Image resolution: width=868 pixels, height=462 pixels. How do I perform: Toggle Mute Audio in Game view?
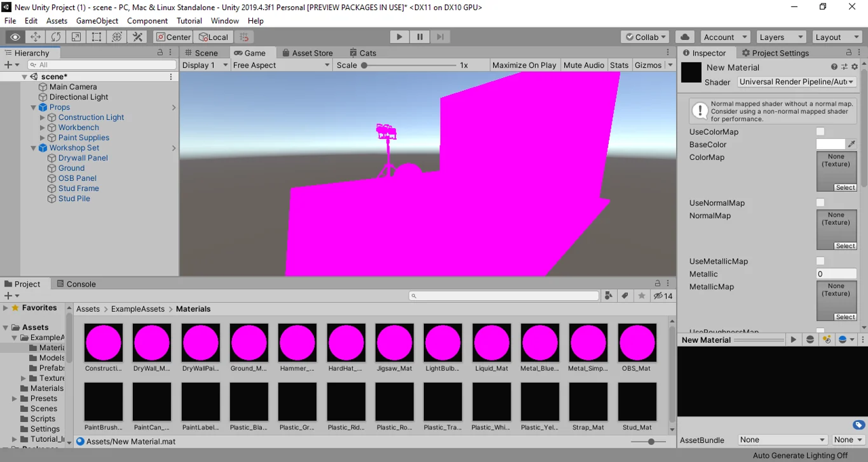(584, 65)
